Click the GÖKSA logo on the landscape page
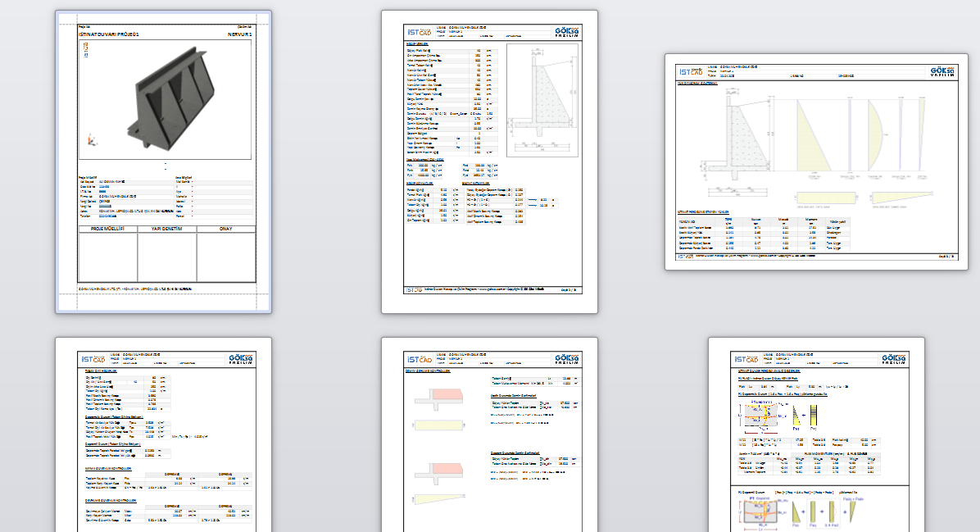Image resolution: width=980 pixels, height=532 pixels. [942, 71]
